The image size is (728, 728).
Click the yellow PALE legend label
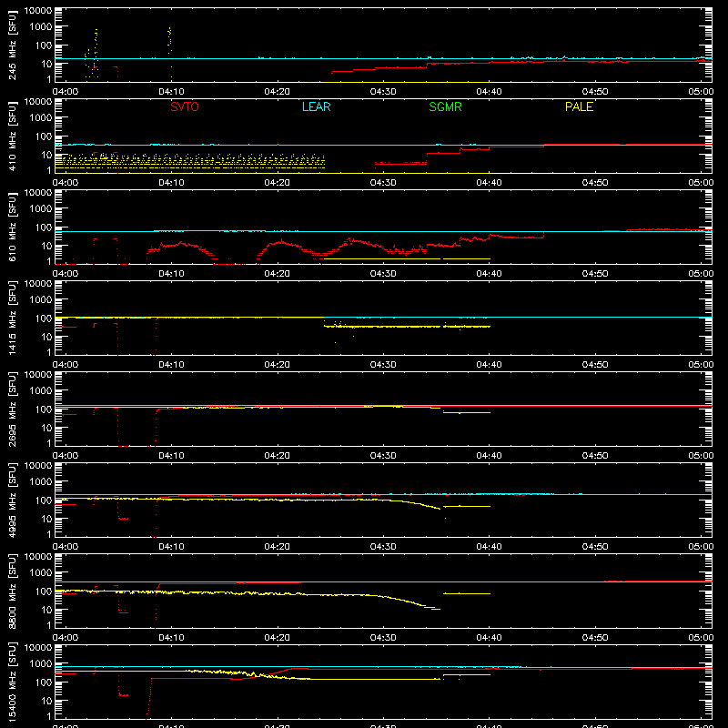click(x=579, y=106)
